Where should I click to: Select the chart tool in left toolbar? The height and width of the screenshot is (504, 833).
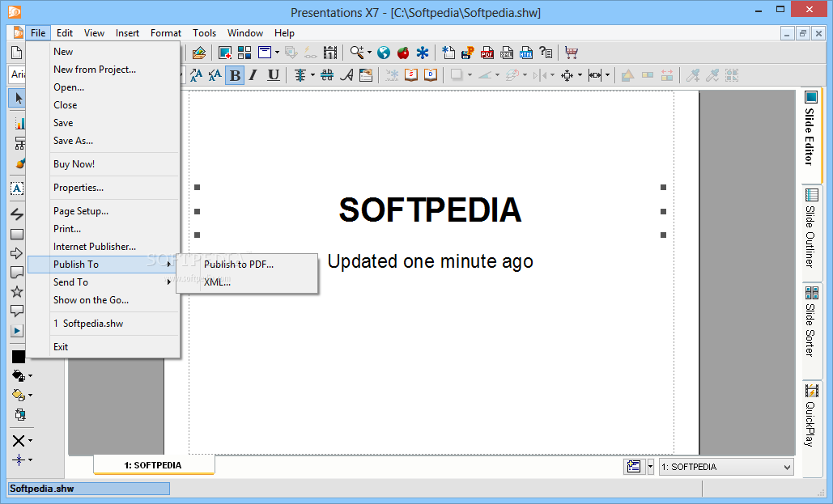click(x=19, y=123)
